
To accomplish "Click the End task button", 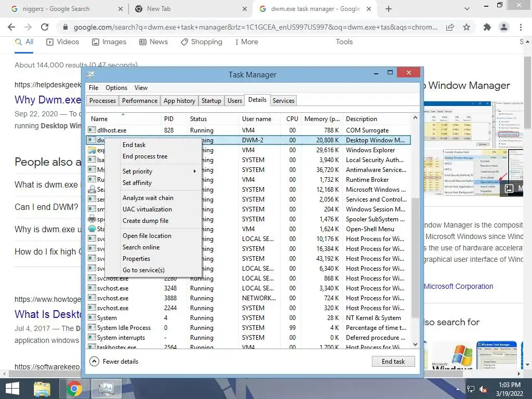I will [x=393, y=362].
